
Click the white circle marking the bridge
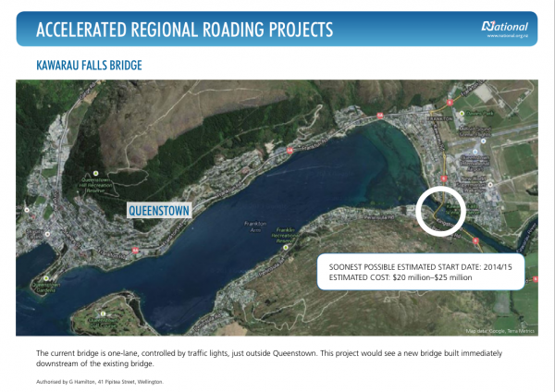pyautogui.click(x=441, y=211)
